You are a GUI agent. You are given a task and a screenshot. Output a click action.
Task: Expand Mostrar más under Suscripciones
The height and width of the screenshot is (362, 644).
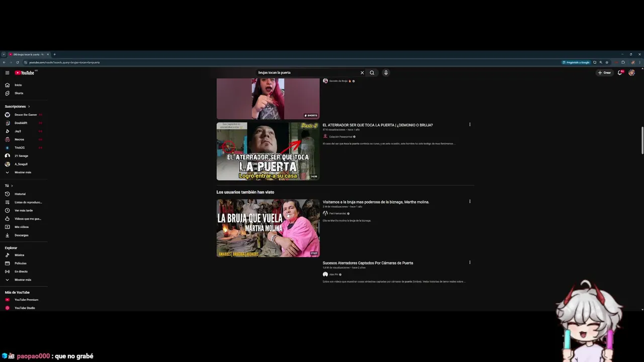[x=24, y=172]
